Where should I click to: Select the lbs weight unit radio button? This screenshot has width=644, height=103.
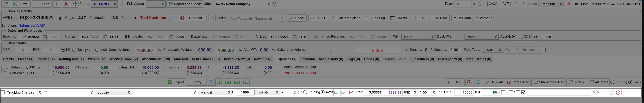click(74, 50)
